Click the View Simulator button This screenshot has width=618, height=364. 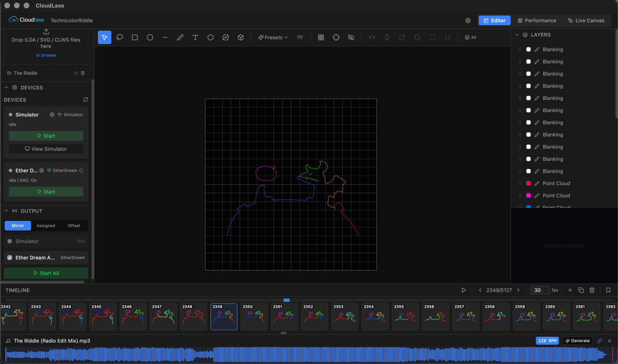pyautogui.click(x=46, y=149)
